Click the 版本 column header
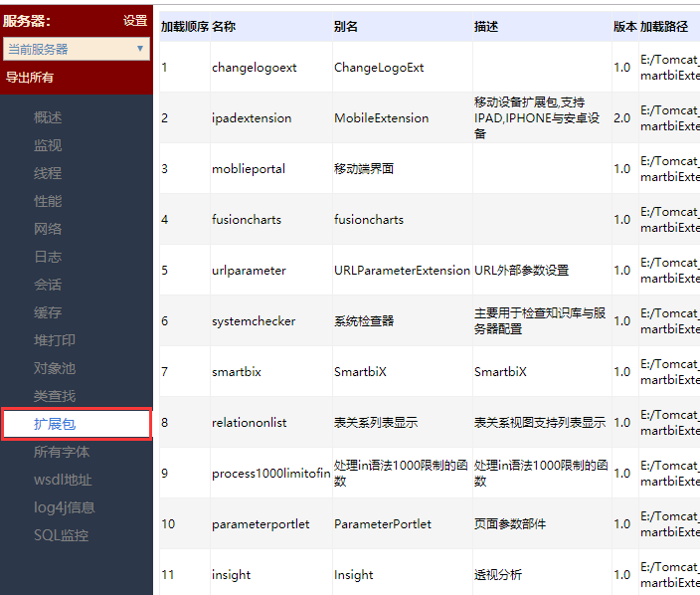Viewport: 700px width, 595px height. pos(625,26)
